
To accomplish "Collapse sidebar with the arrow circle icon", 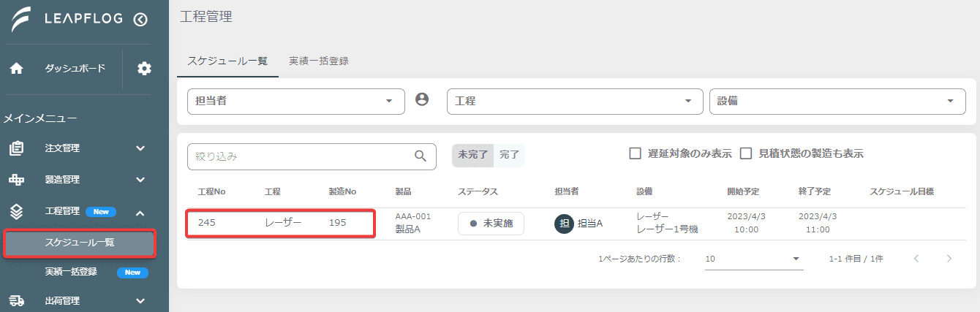I will click(x=141, y=20).
